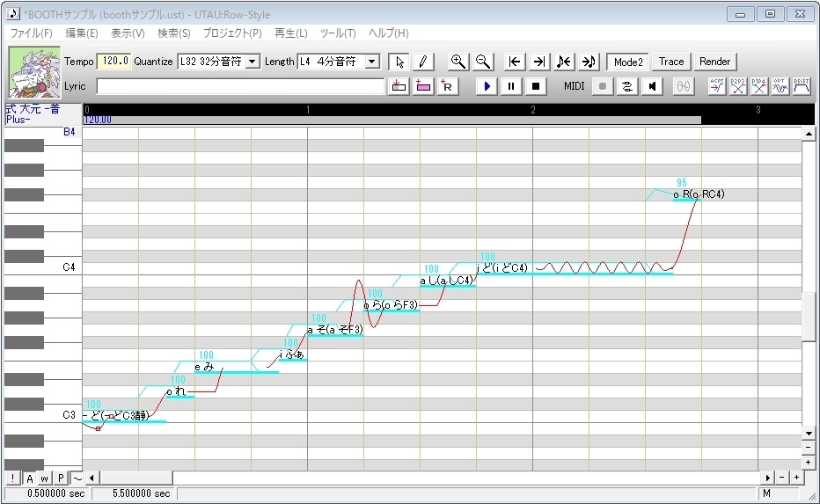Viewport: 820px width, 504px height.
Task: Toggle the 'A' display button
Action: [x=29, y=478]
